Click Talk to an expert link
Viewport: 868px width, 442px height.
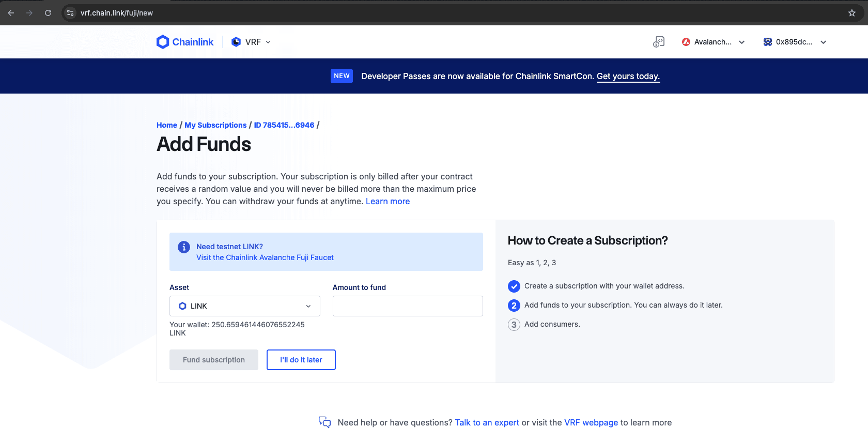pos(487,422)
